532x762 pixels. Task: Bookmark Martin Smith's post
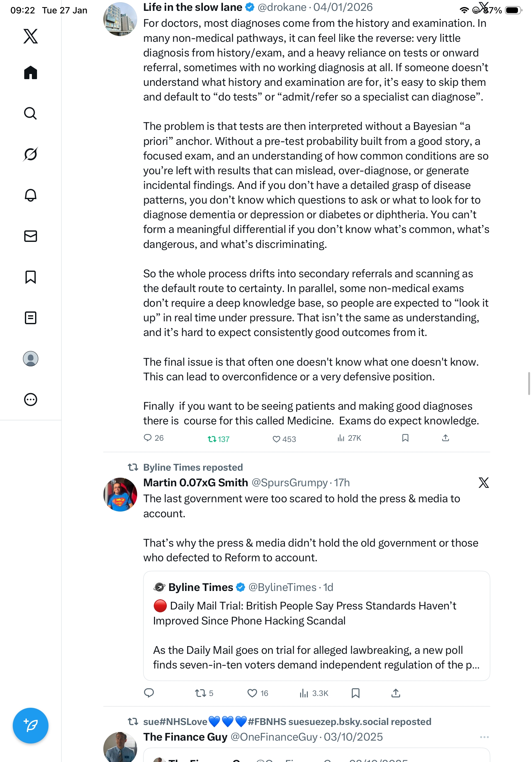click(x=356, y=693)
